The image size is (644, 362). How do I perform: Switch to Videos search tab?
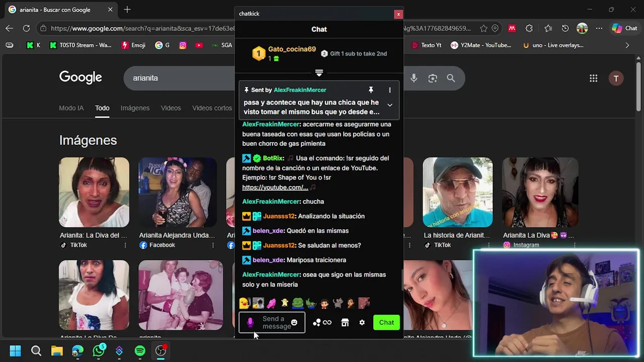tap(171, 108)
